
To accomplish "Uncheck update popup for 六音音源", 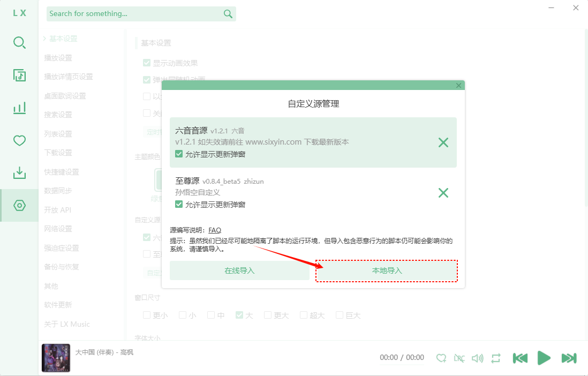I will (x=179, y=154).
